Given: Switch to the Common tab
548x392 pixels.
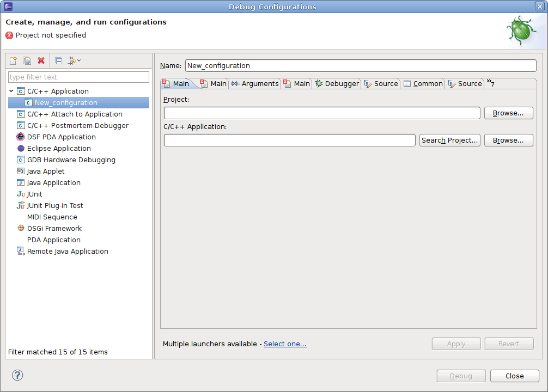Looking at the screenshot, I should (423, 84).
